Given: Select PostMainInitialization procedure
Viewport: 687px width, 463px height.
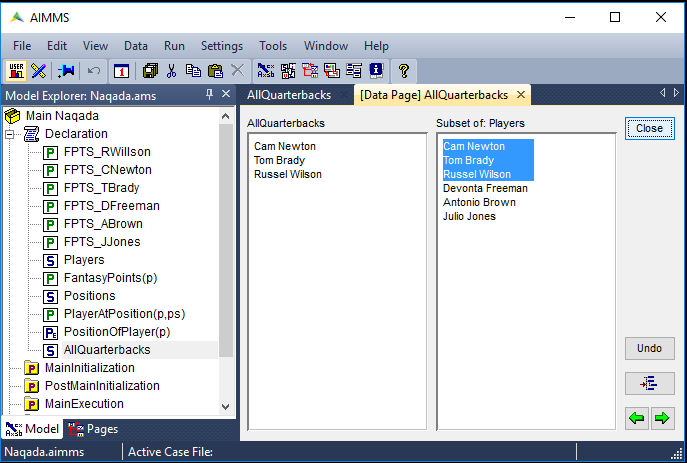Looking at the screenshot, I should (103, 386).
